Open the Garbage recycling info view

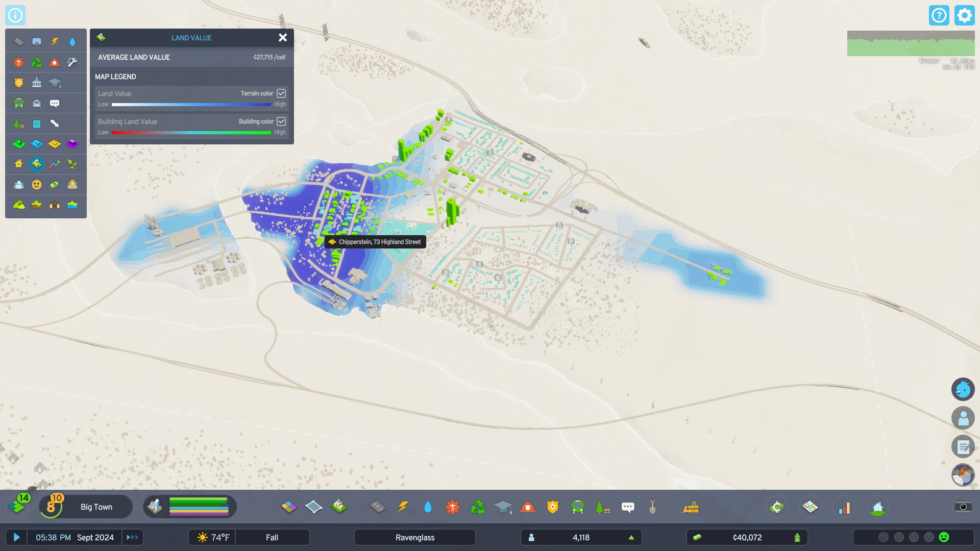click(37, 62)
